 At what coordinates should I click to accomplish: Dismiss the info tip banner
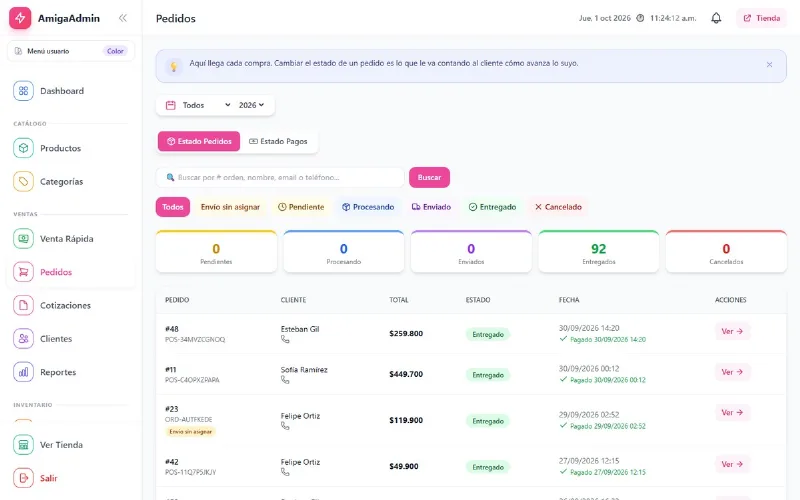click(x=769, y=65)
